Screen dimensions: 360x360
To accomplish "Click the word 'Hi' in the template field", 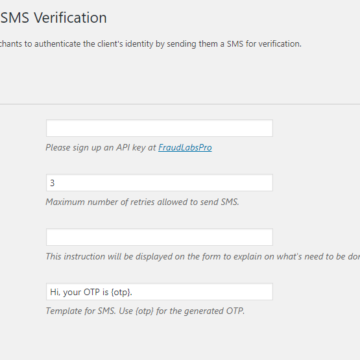I will tap(54, 292).
